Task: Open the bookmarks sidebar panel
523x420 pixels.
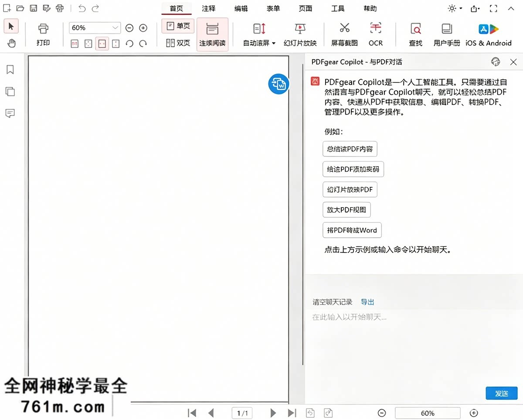Action: pos(10,70)
